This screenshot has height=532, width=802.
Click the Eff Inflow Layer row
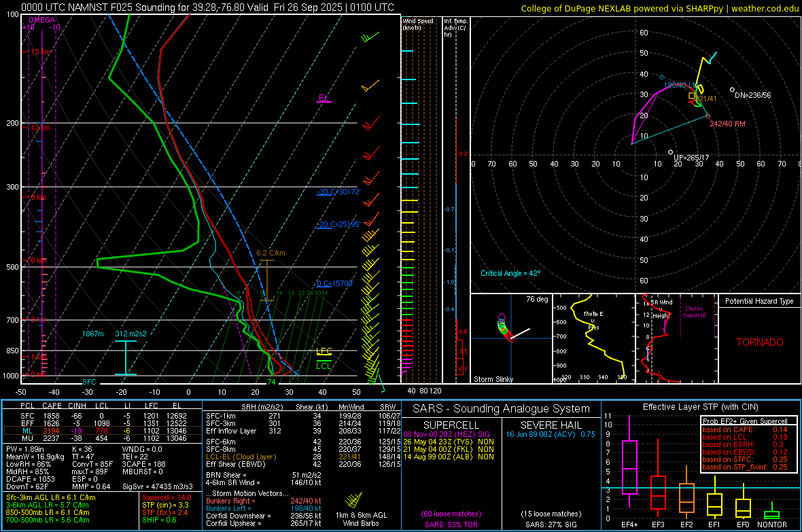click(303, 431)
